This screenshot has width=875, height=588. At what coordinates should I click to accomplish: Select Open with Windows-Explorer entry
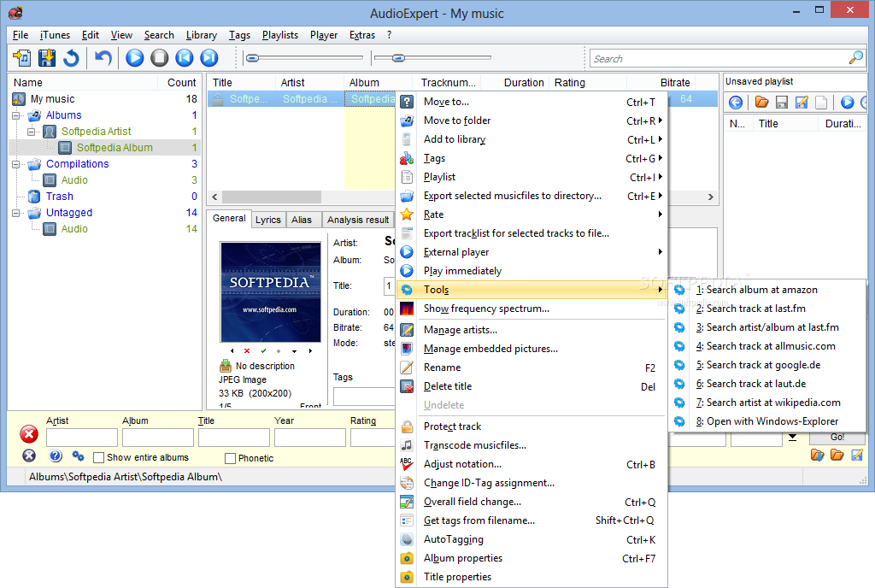766,421
